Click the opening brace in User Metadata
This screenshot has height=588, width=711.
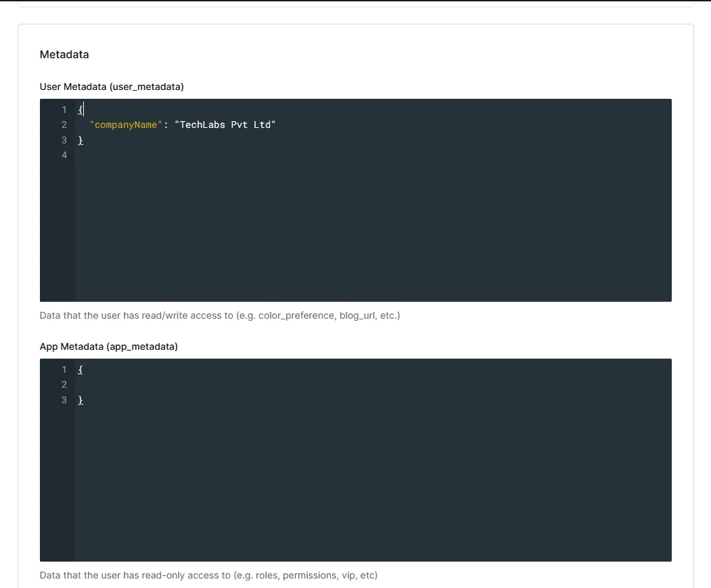tap(80, 109)
